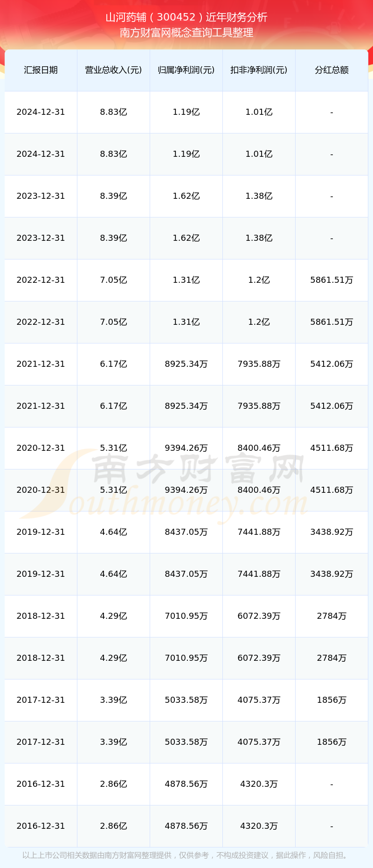This screenshot has width=373, height=868.
Task: Click the 汇报日期 column header
Action: [41, 70]
